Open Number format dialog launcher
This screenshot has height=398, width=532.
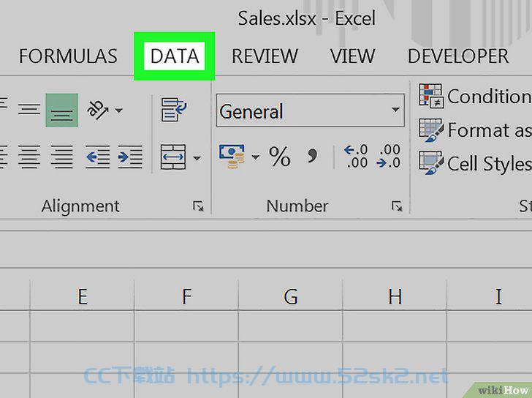click(397, 206)
